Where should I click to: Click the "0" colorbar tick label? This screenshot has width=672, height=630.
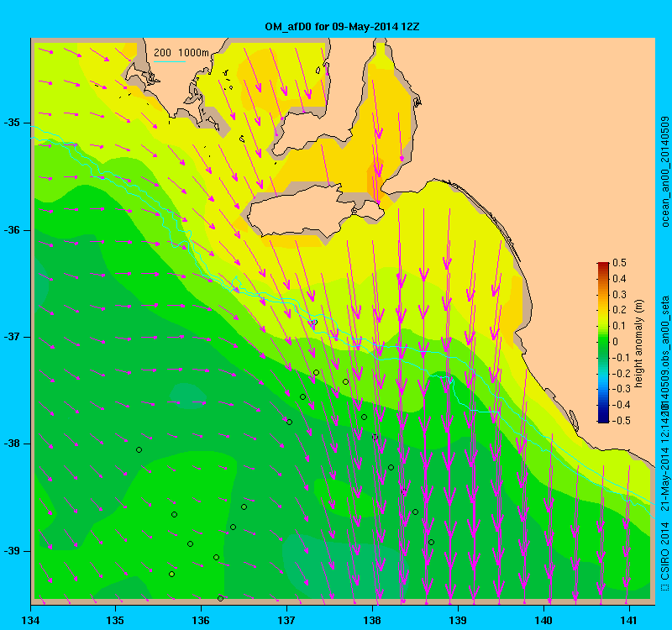click(x=616, y=342)
